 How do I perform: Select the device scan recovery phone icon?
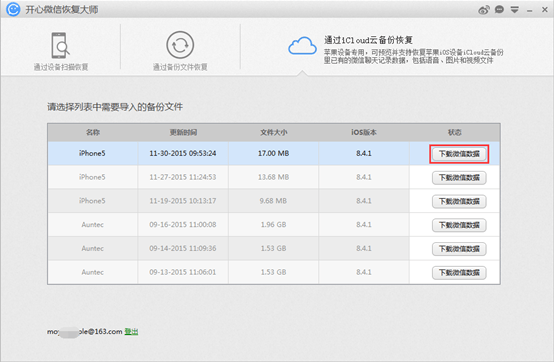pos(60,45)
